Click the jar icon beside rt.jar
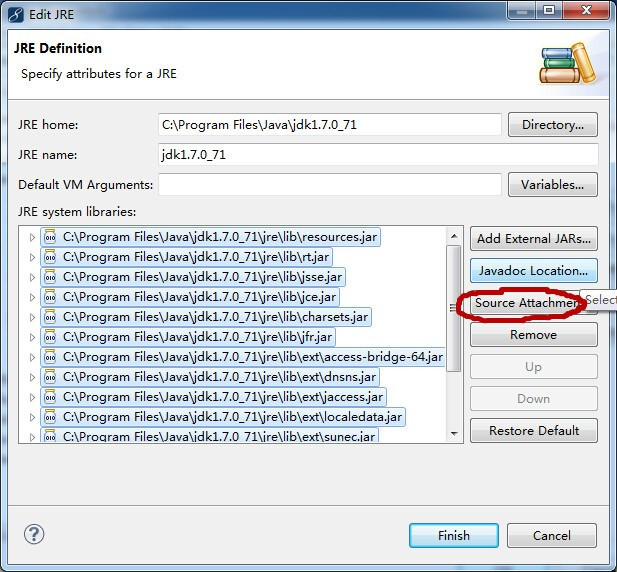 (x=50, y=257)
